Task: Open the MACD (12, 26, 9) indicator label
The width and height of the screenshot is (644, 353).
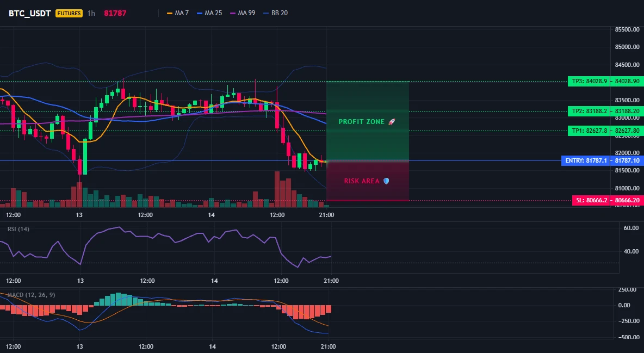Action: (x=31, y=295)
